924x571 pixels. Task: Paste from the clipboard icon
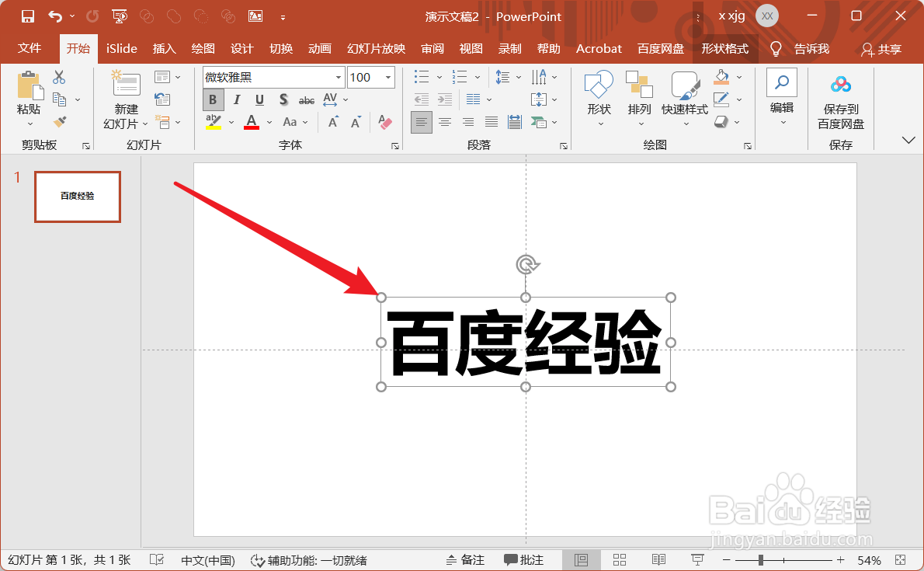(29, 85)
